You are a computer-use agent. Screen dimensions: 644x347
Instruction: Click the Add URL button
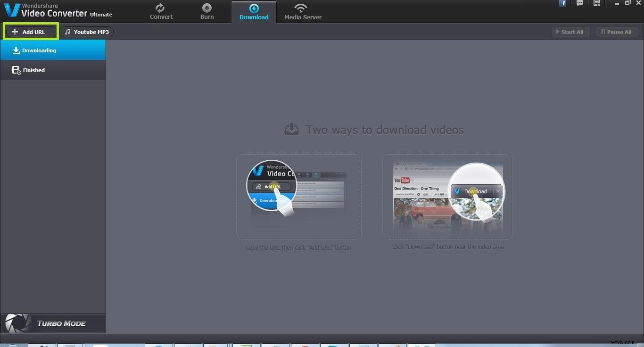tap(30, 32)
